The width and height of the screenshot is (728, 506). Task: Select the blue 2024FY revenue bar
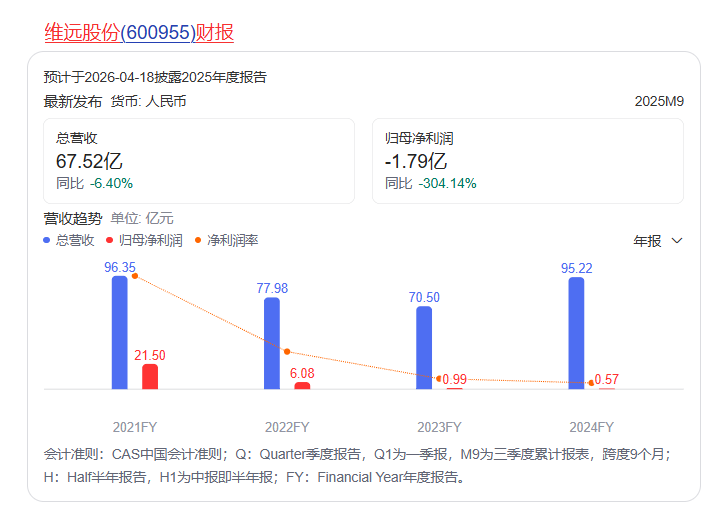coord(576,333)
